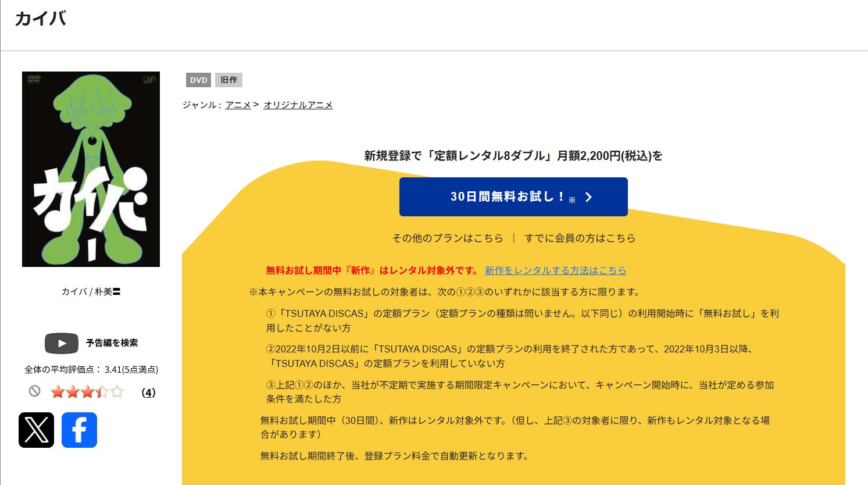Screen dimensions: 868x485
Task: Click the DVD format tag
Action: tap(198, 80)
